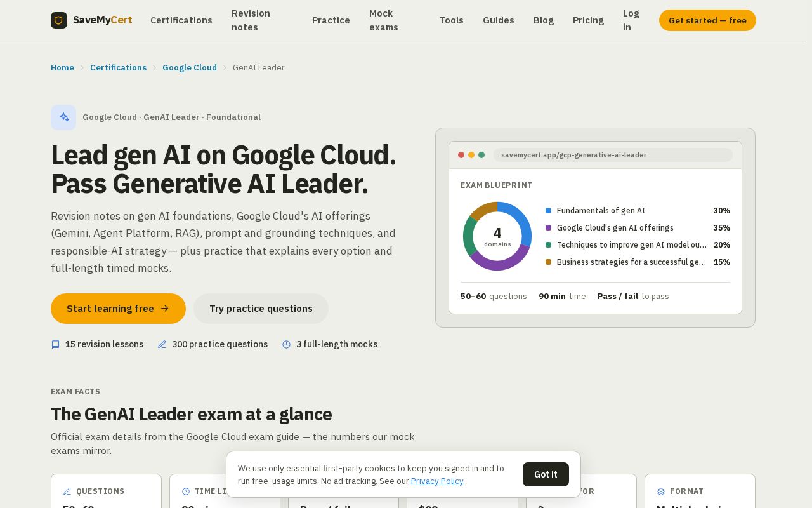Open the Tools nav item

tap(451, 20)
